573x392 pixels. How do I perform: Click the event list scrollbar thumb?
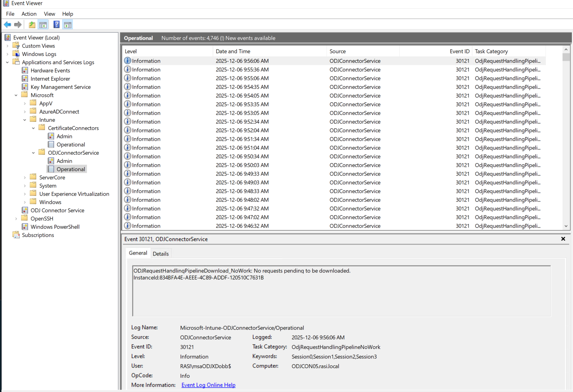pos(566,57)
